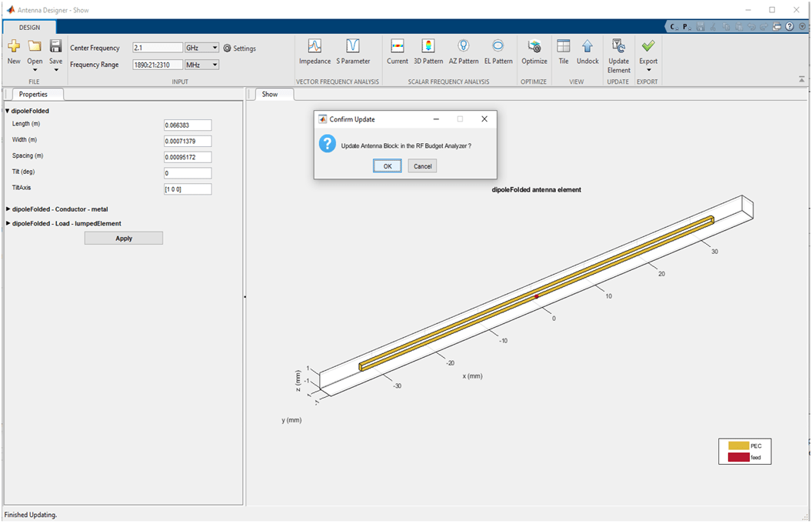This screenshot has width=812, height=524.
Task: Create a new antenna design with New
Action: (14, 52)
